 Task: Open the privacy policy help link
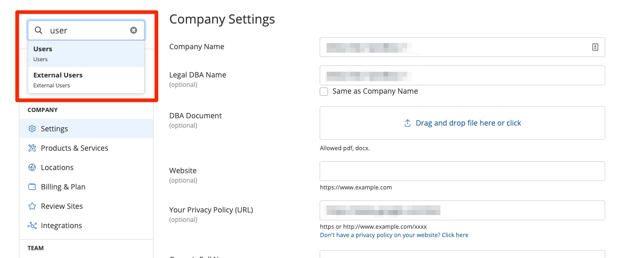pyautogui.click(x=394, y=235)
